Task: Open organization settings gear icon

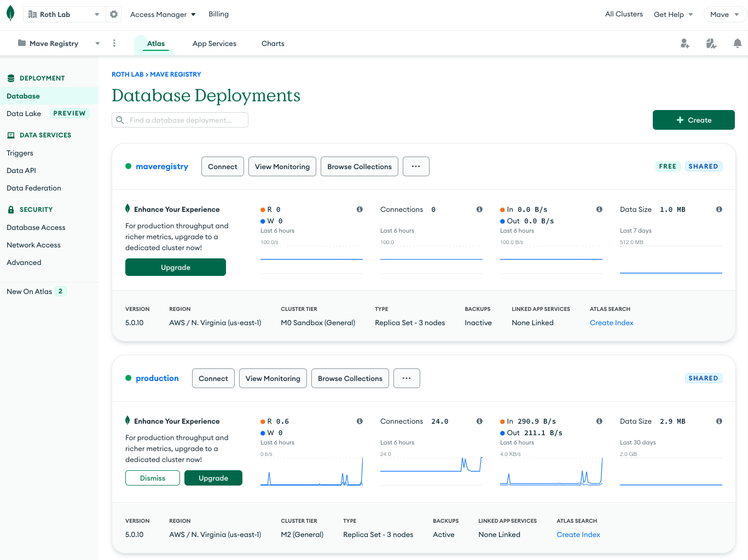Action: (114, 14)
